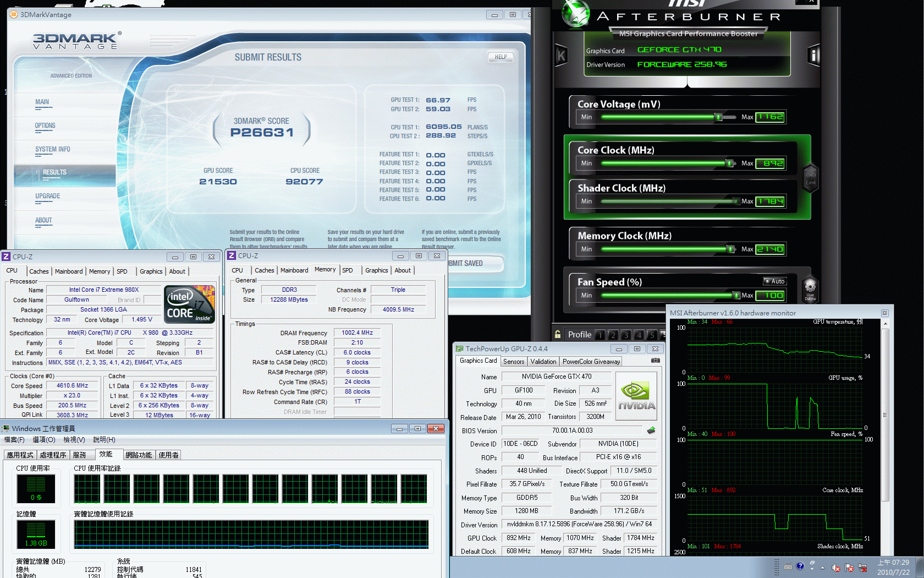Select Afterburner profile slot 2
The width and height of the screenshot is (924, 578).
click(x=613, y=335)
